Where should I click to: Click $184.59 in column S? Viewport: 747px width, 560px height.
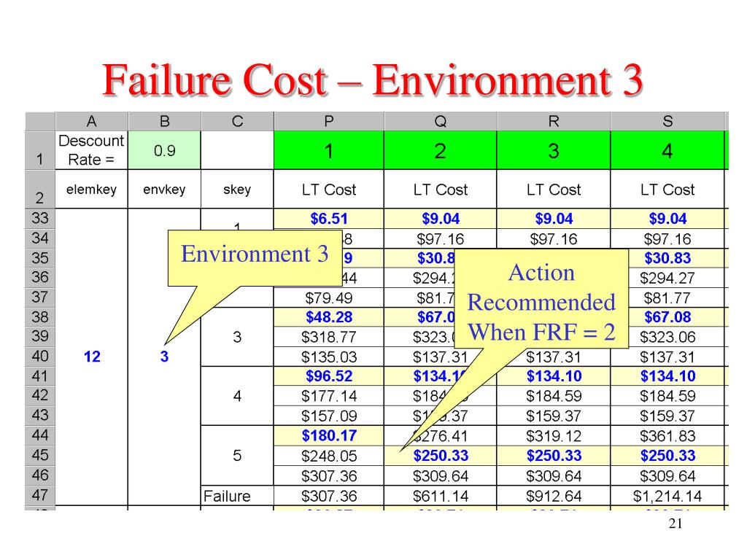pyautogui.click(x=667, y=396)
